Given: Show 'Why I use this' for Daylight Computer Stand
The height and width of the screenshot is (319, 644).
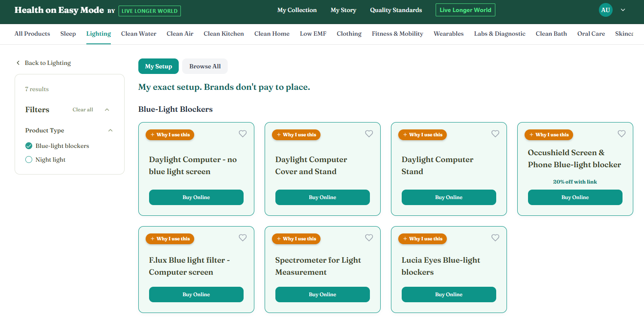Looking at the screenshot, I should pyautogui.click(x=422, y=135).
